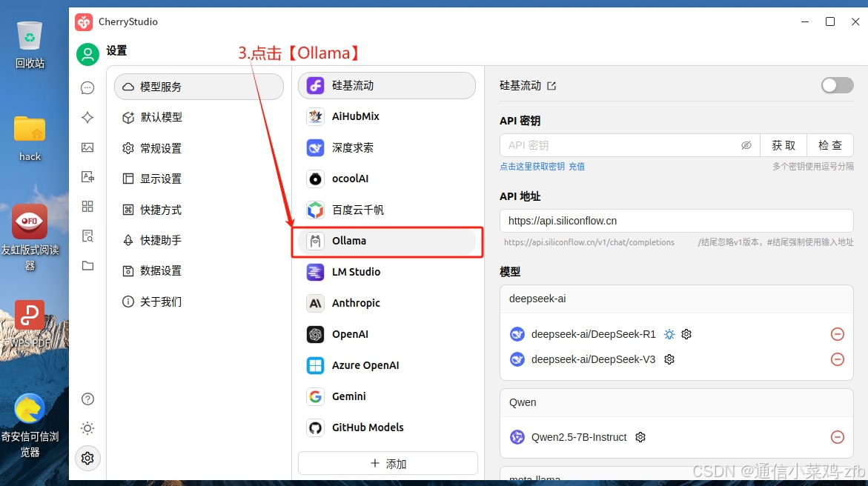Viewport: 868px width, 486px height.
Task: Open the 回收站 recycle bin desktop icon
Action: [30, 45]
